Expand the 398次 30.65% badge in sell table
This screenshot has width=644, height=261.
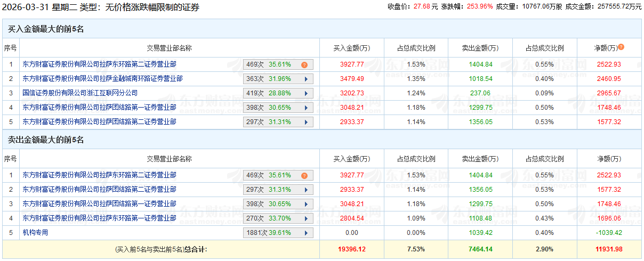306,204
